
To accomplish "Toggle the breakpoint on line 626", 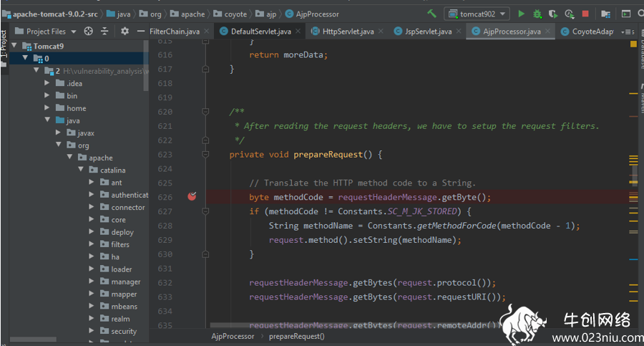I will tap(192, 197).
